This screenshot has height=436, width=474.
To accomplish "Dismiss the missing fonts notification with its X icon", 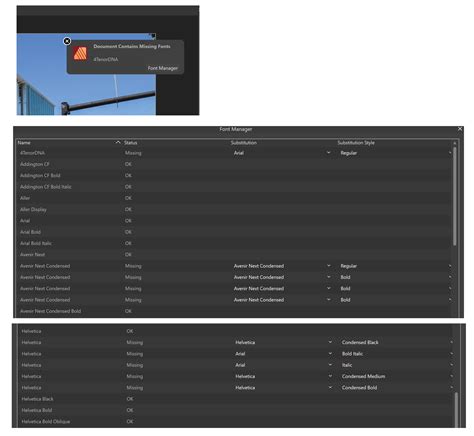I will [67, 41].
